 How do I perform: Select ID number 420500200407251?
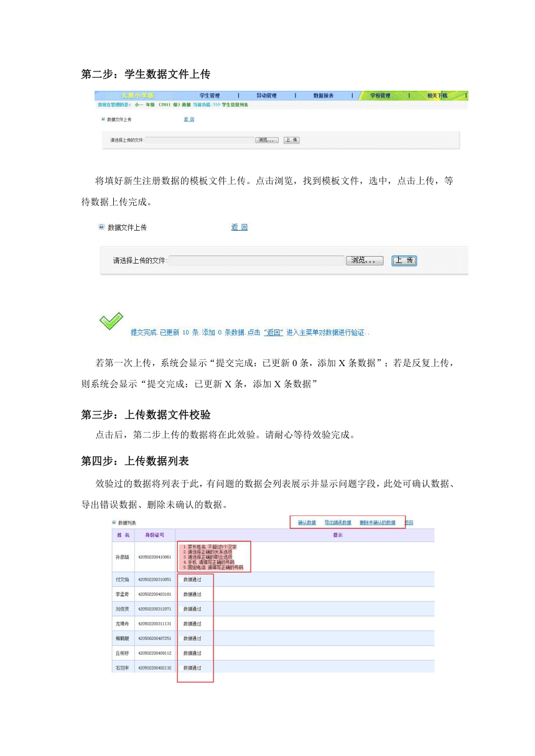[155, 638]
